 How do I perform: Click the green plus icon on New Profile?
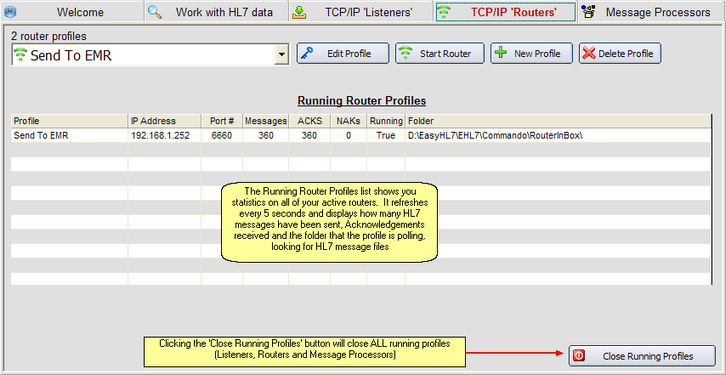point(501,52)
